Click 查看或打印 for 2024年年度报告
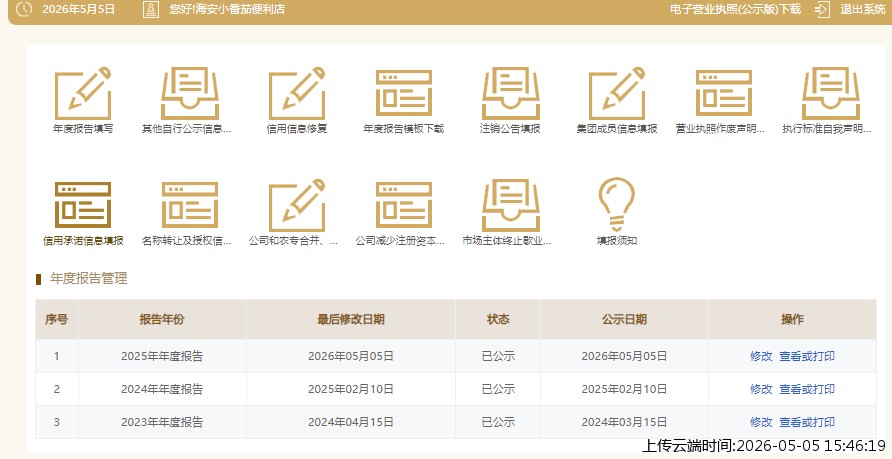The image size is (892, 459). pos(807,389)
